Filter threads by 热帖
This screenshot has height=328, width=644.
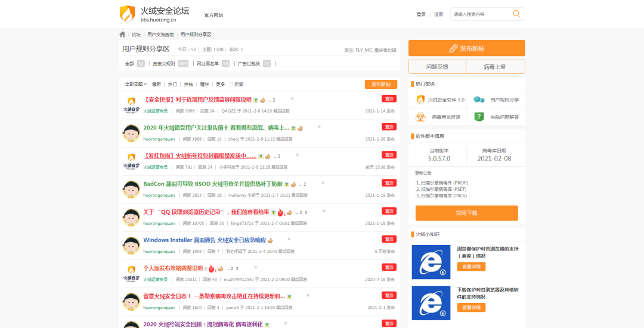pyautogui.click(x=188, y=84)
